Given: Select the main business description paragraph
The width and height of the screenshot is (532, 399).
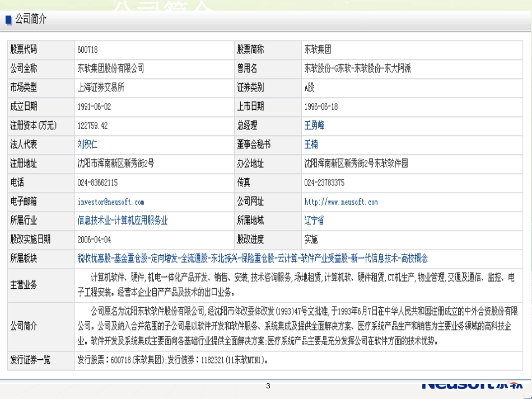Looking at the screenshot, I should 296,285.
